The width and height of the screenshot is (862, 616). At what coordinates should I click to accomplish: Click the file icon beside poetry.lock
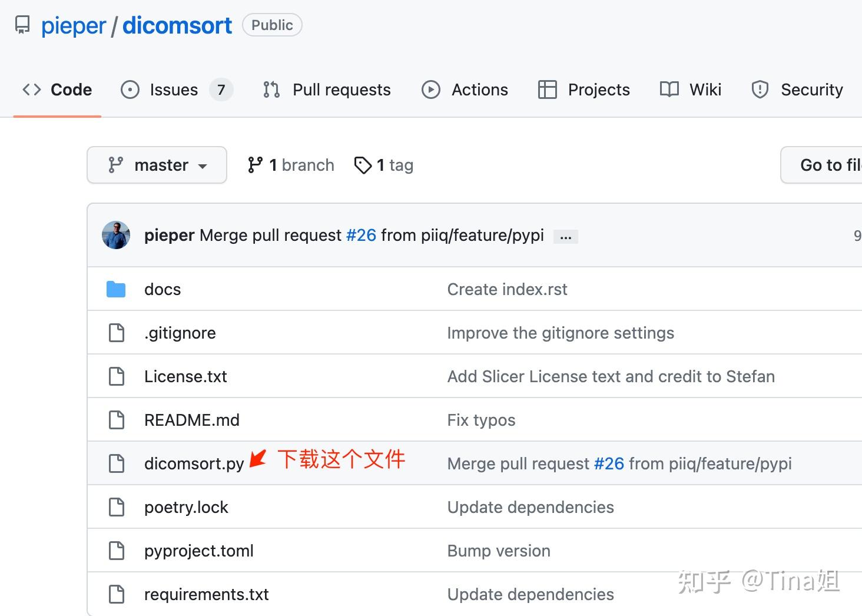click(117, 507)
